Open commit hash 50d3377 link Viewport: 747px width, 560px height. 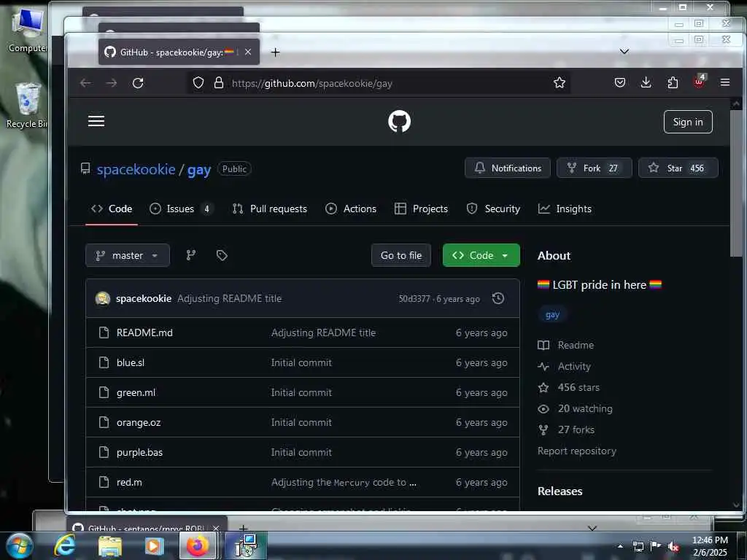tap(414, 299)
